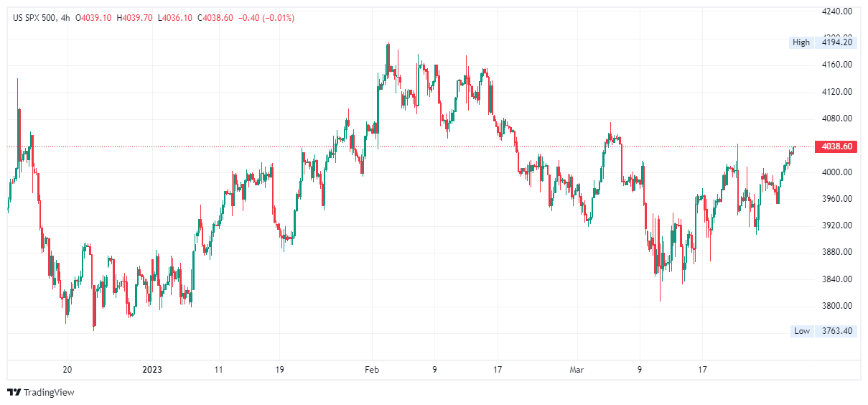Image resolution: width=868 pixels, height=405 pixels.
Task: Click the TradingView logo icon
Action: click(x=14, y=392)
